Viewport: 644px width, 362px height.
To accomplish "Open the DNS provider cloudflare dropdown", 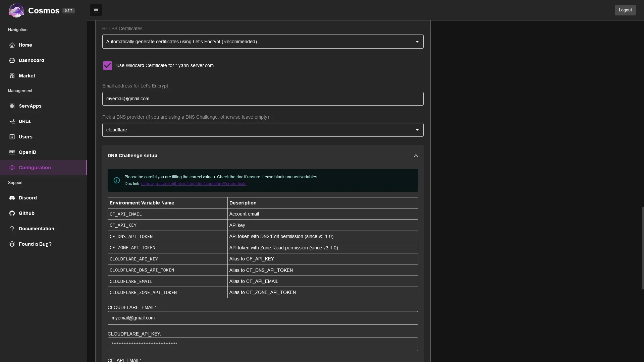I will click(263, 130).
